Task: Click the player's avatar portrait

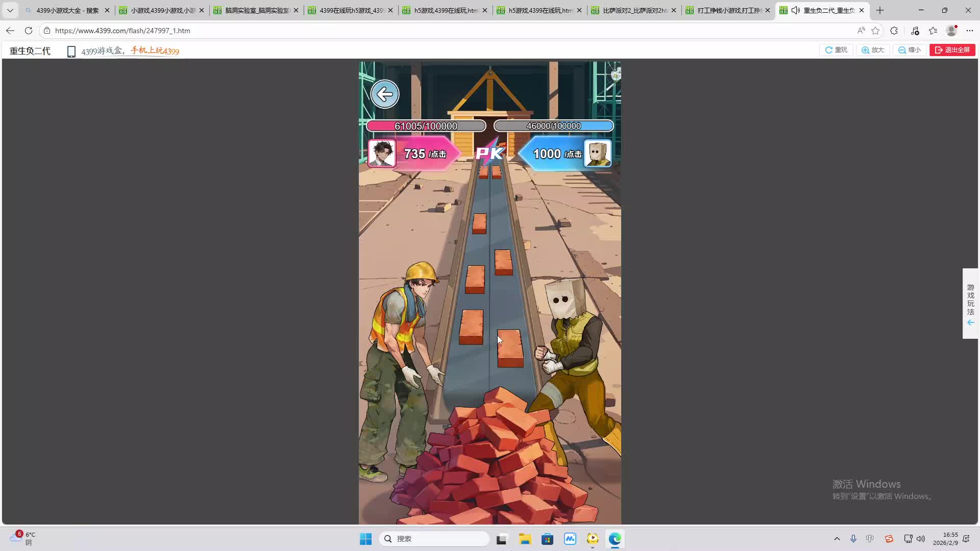Action: (x=382, y=154)
